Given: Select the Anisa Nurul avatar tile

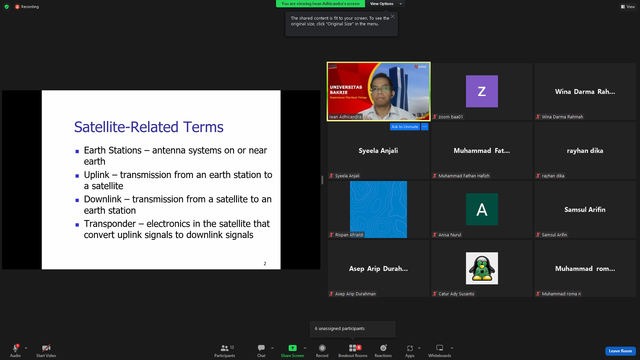Looking at the screenshot, I should coord(482,209).
